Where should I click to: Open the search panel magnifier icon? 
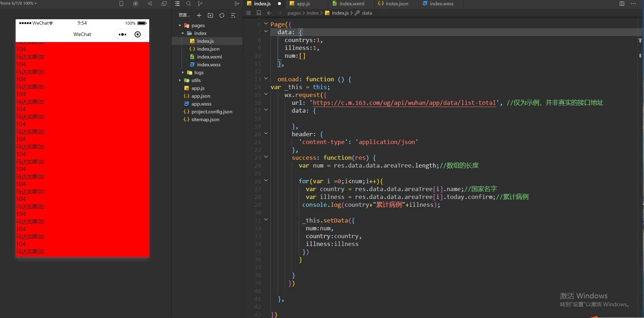pos(189,4)
